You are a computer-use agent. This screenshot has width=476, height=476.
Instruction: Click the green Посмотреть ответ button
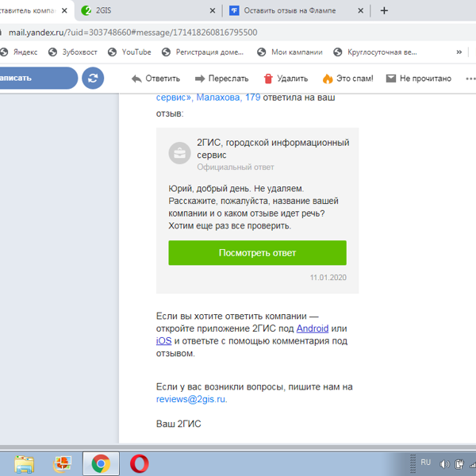tap(257, 252)
